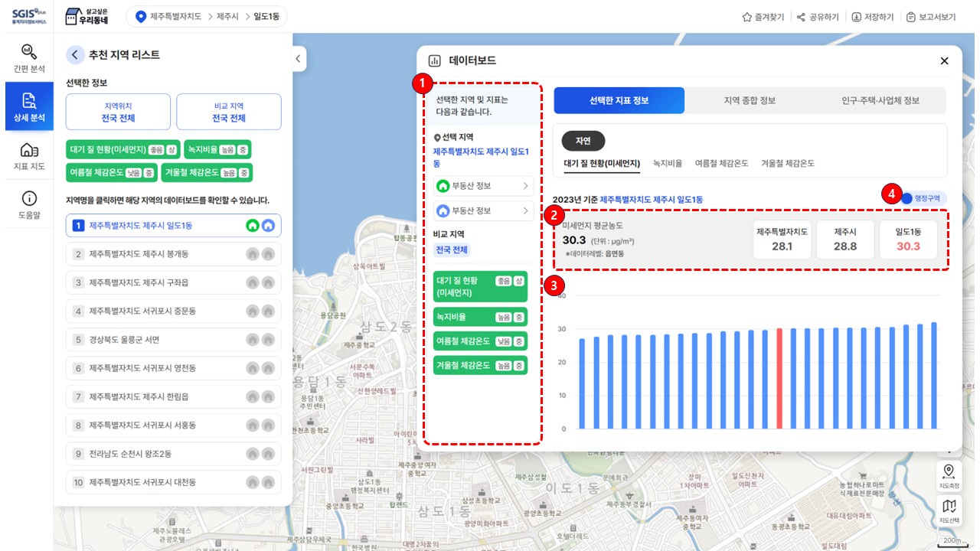Click 저장하기 download icon

[856, 17]
